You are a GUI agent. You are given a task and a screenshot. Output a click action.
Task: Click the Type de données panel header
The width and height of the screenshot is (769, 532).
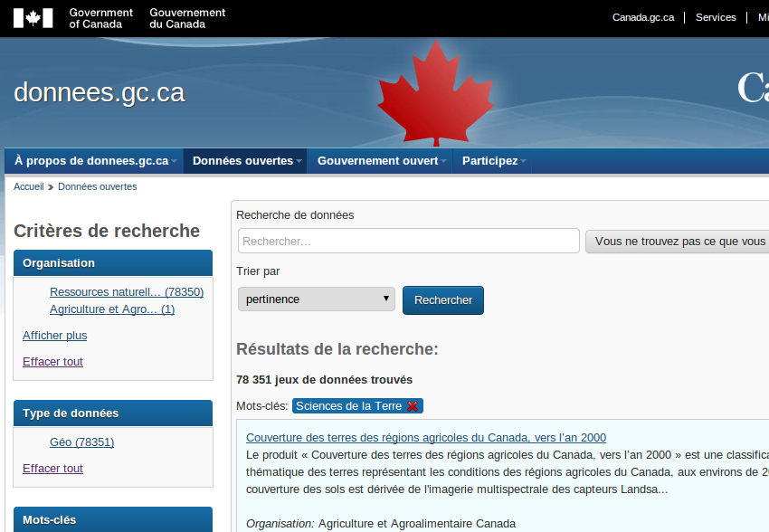(x=113, y=413)
